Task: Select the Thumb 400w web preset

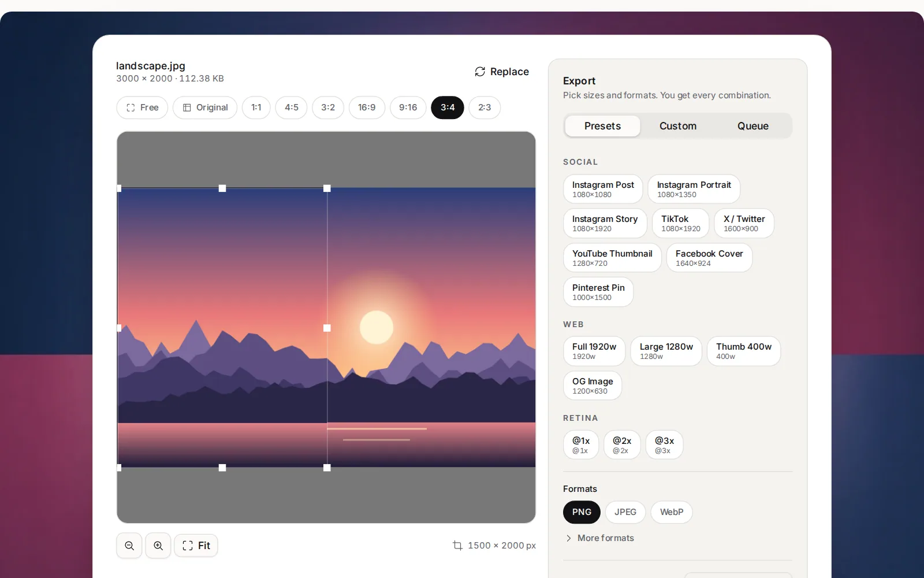Action: 744,351
